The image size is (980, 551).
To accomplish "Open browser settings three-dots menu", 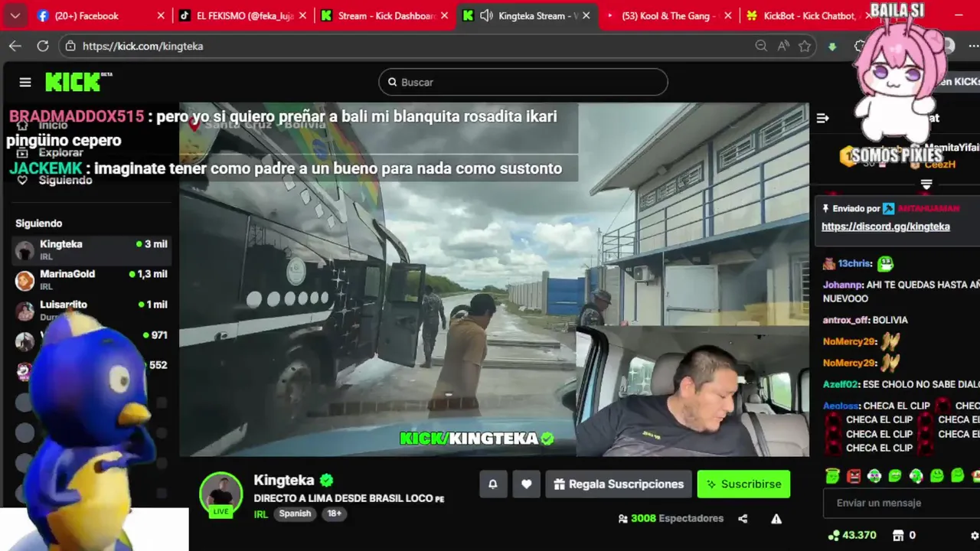I will pyautogui.click(x=973, y=46).
